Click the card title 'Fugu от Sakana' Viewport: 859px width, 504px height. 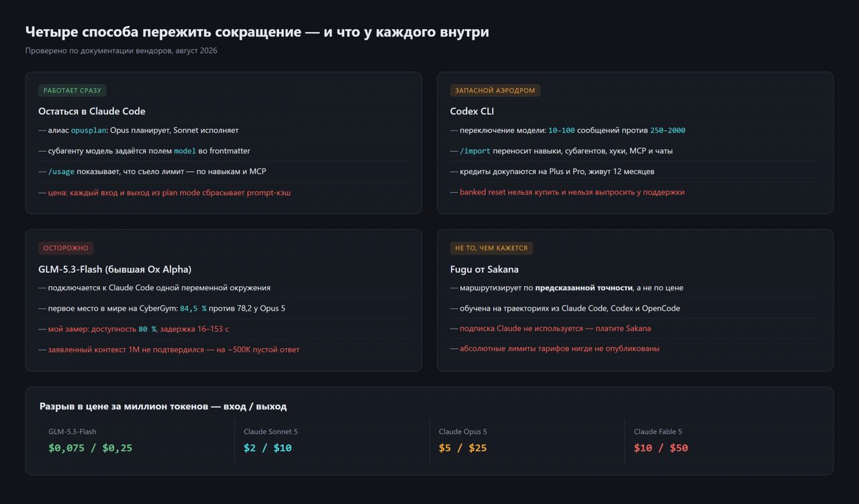click(485, 269)
